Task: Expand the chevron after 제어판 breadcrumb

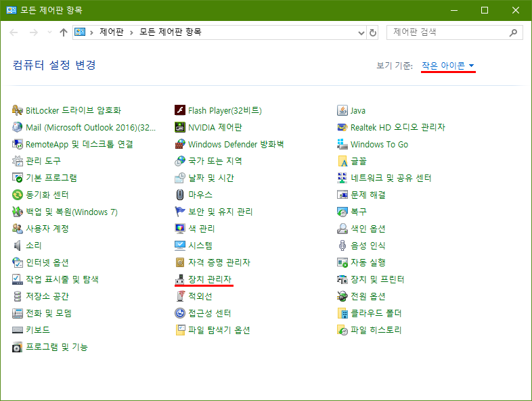Action: (131, 32)
